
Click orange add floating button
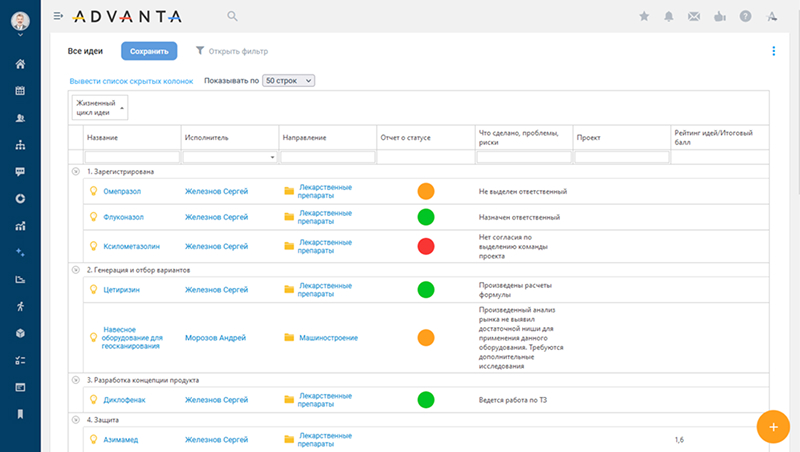[772, 426]
